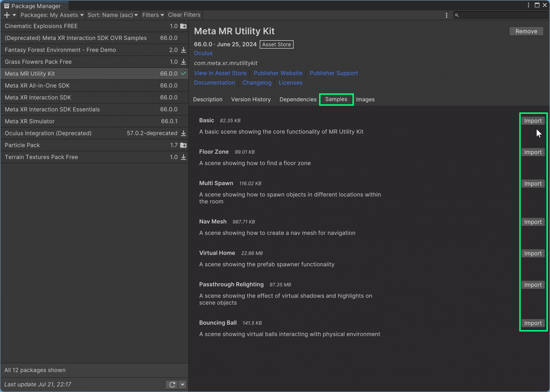Click the Remove button for Meta MR Utility Kit

526,31
